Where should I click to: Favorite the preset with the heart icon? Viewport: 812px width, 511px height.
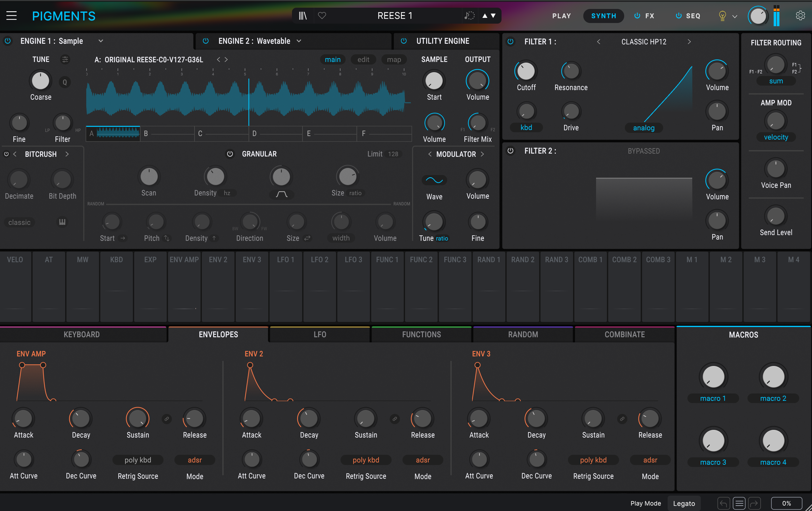[x=322, y=16]
